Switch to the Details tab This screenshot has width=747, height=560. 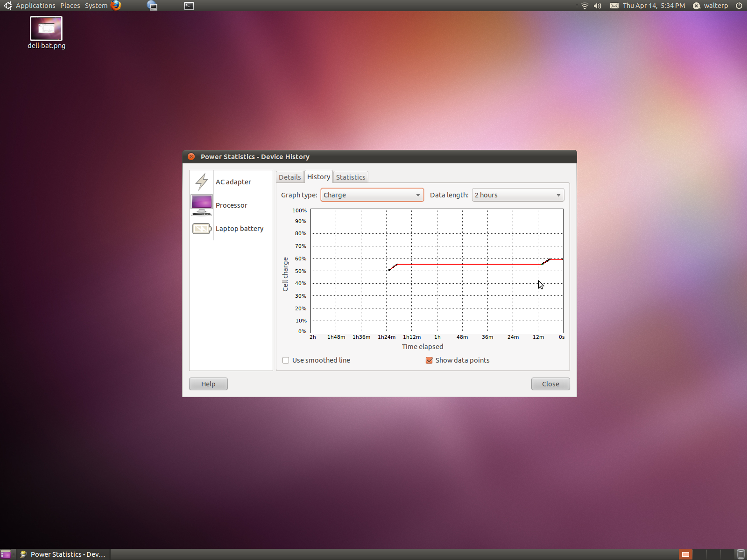289,177
